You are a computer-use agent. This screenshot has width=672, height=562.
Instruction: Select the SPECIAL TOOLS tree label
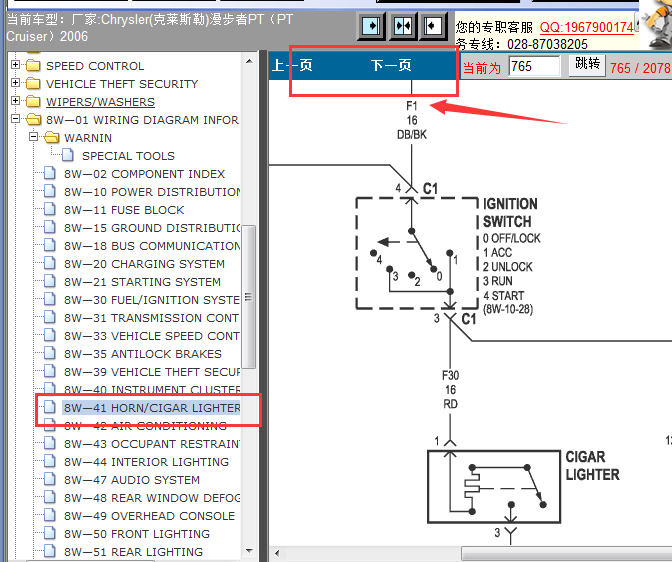click(129, 156)
